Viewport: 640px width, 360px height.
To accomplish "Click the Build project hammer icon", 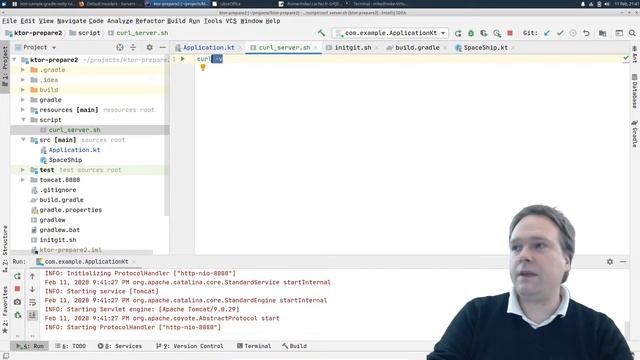I will (x=321, y=33).
